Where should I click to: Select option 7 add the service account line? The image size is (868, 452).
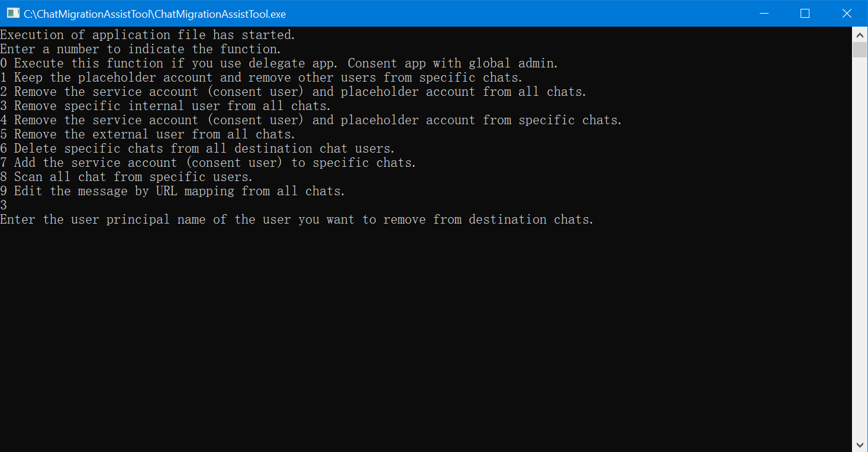pos(208,163)
